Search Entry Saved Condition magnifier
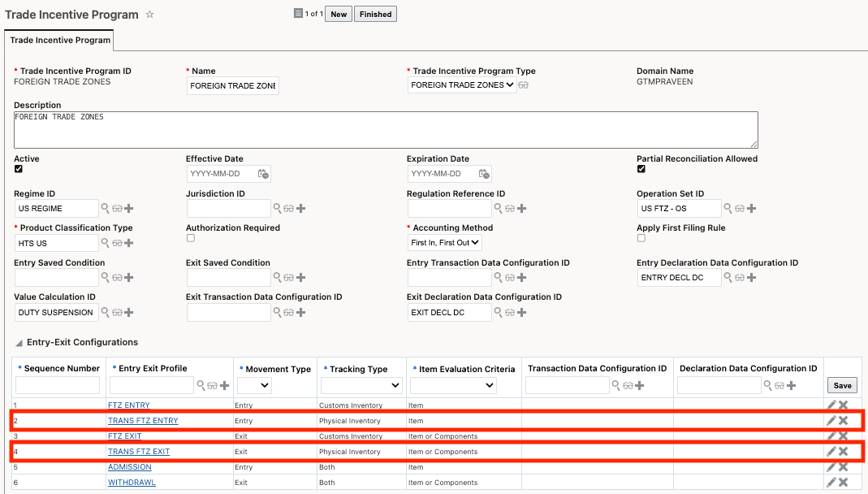The width and height of the screenshot is (868, 494). point(106,277)
